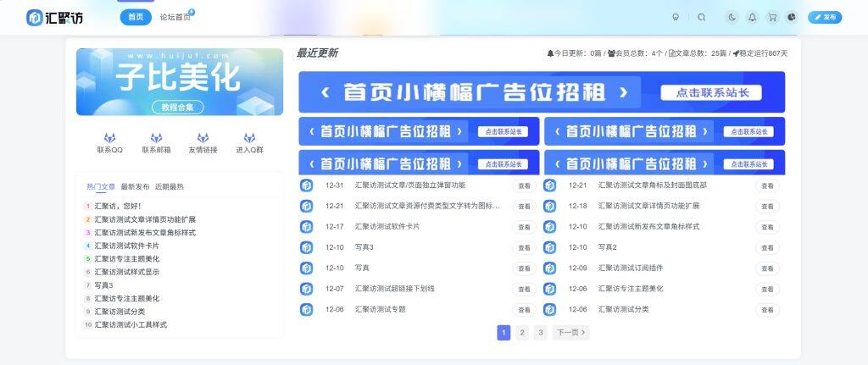Select the 首页 navigation tab

[136, 17]
